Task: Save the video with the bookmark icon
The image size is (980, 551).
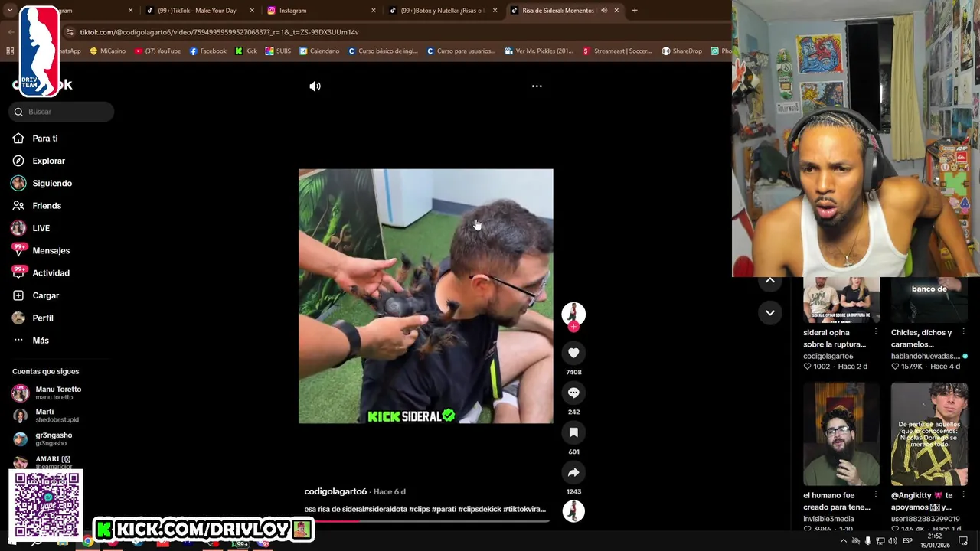Action: click(x=573, y=432)
